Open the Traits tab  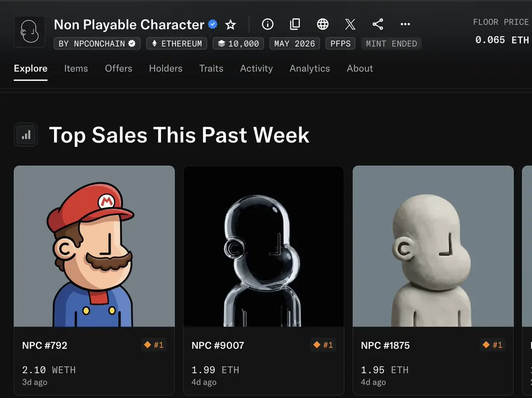(x=211, y=68)
